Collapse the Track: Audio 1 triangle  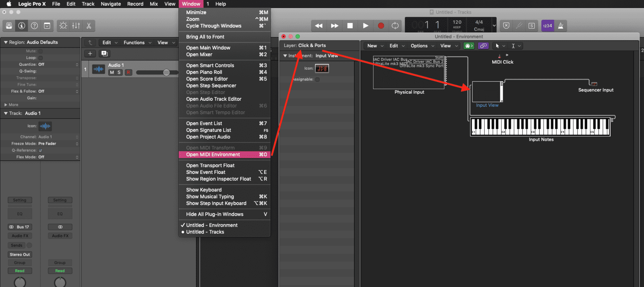[6, 113]
